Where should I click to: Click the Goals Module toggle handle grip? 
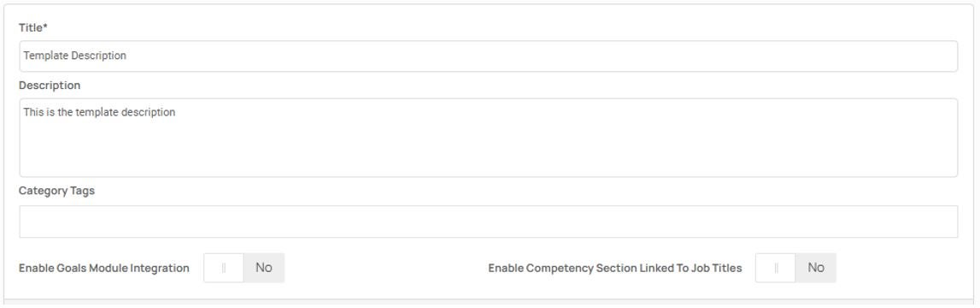(x=224, y=268)
